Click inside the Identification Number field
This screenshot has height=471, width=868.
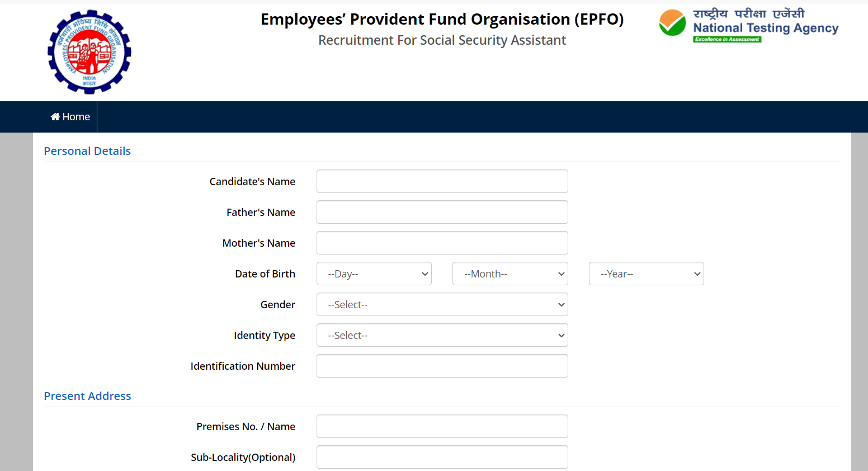click(442, 366)
